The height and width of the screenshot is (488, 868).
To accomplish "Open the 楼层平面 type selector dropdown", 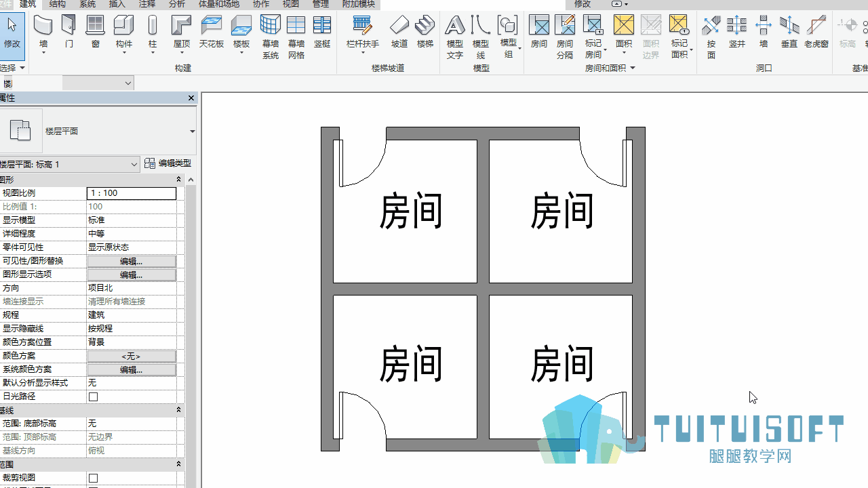I will [193, 131].
